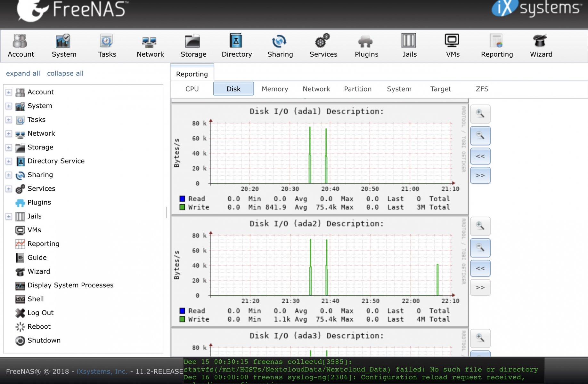588x384 pixels.
Task: Click the ada2 Disk I/O graph
Action: (320, 271)
